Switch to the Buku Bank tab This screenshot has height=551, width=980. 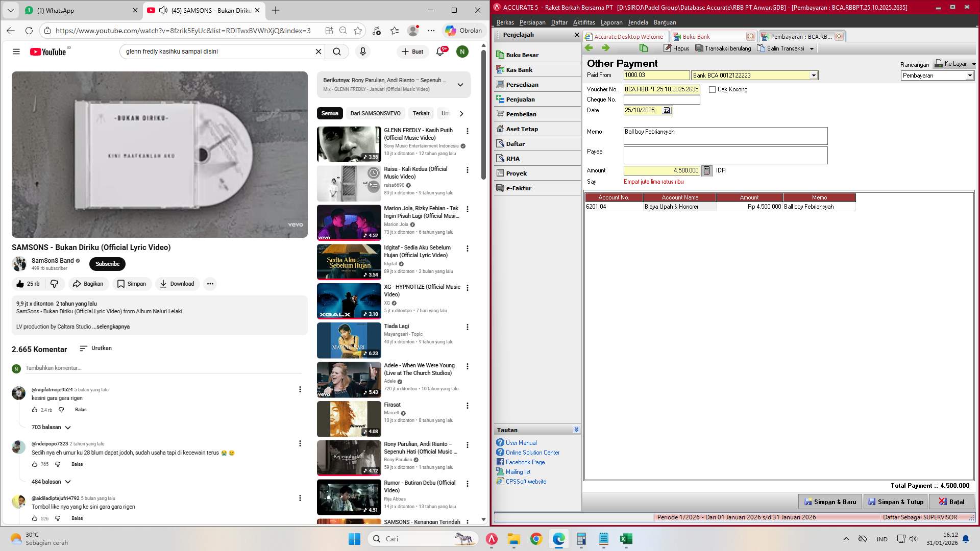tap(696, 37)
